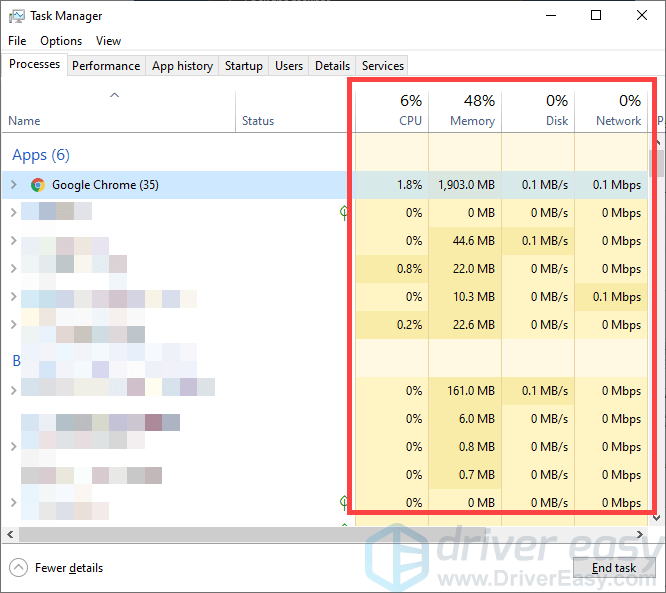Sort processes by Network column header
Image resolution: width=666 pixels, height=593 pixels.
tap(611, 111)
